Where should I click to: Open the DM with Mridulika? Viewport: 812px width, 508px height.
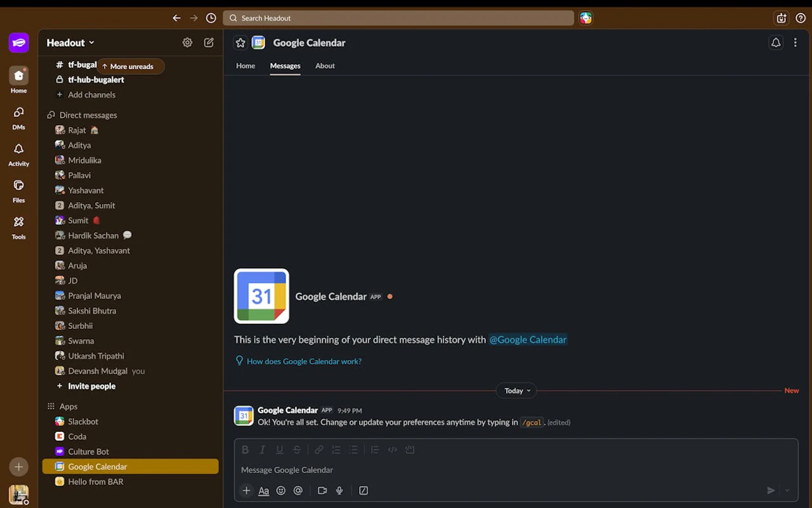pyautogui.click(x=130, y=160)
